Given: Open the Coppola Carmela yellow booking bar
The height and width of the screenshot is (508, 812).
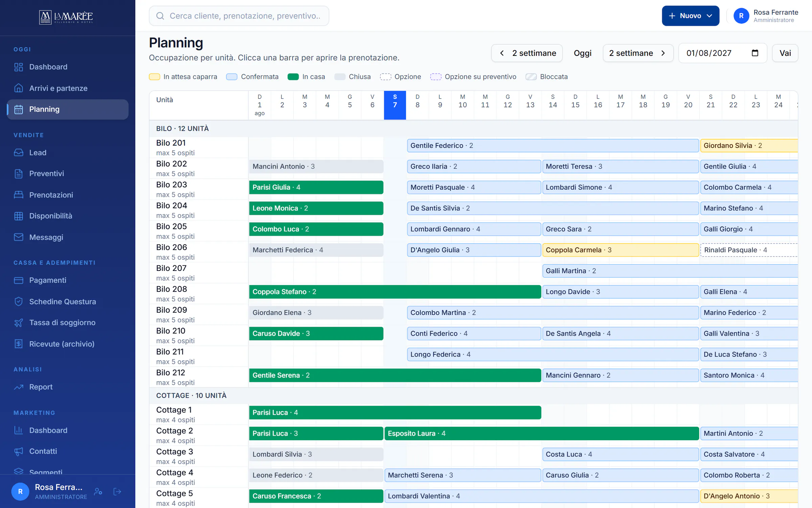Looking at the screenshot, I should click(621, 250).
